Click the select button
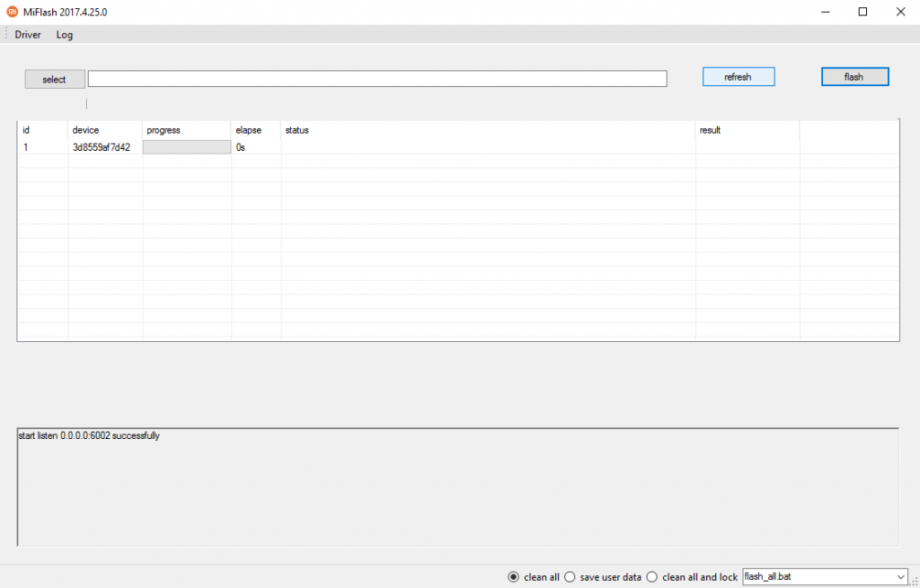Screen dimensions: 920x588 tap(55, 79)
